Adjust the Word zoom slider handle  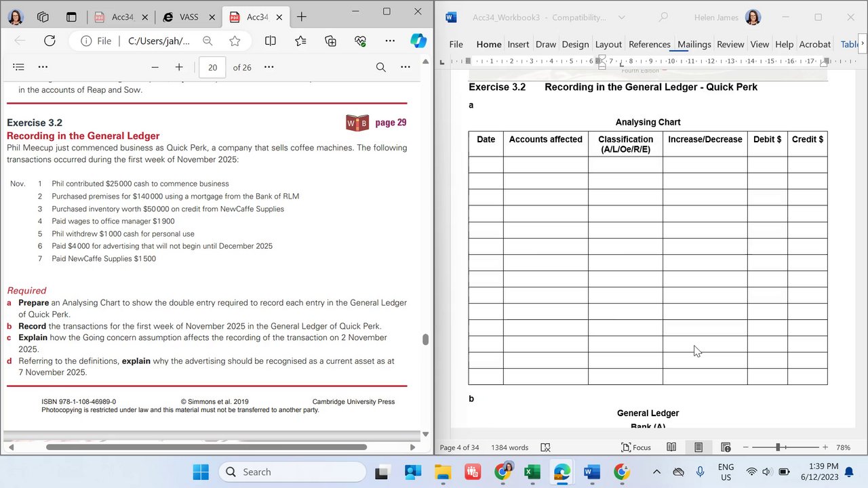(x=778, y=447)
